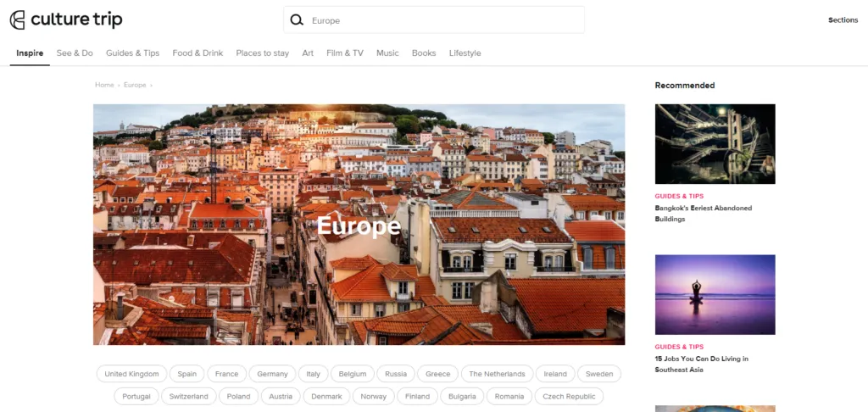Screen dimensions: 868x412
Task: Pick the Czech Republic tag
Action: click(x=569, y=397)
